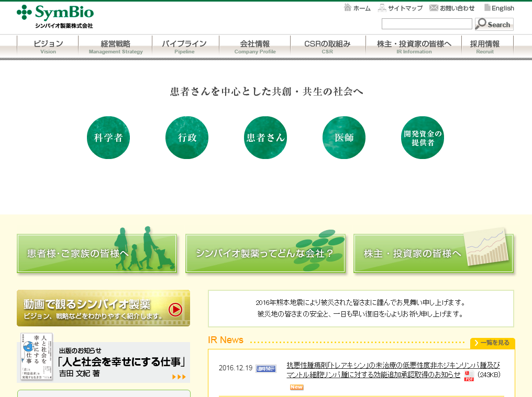Click the IR News heading

coord(226,339)
